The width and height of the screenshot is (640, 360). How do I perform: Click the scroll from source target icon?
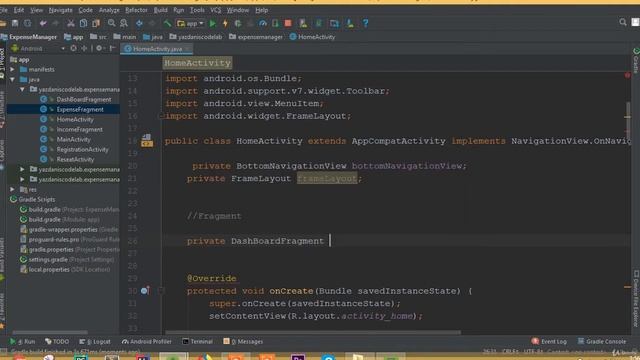click(73, 48)
